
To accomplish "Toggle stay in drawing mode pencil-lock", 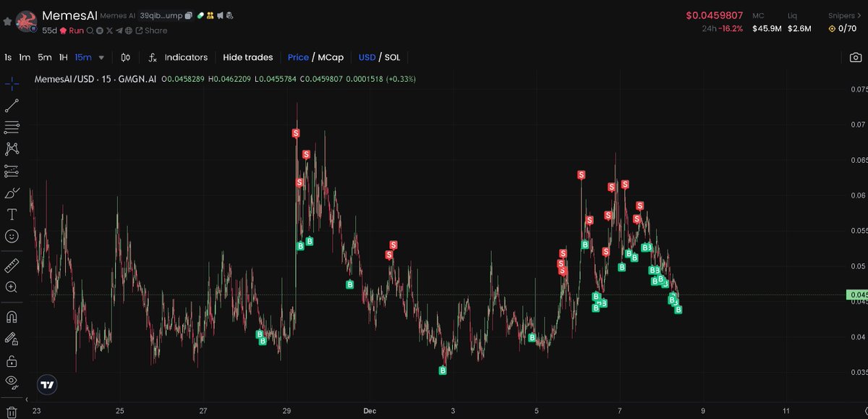I will coord(12,338).
